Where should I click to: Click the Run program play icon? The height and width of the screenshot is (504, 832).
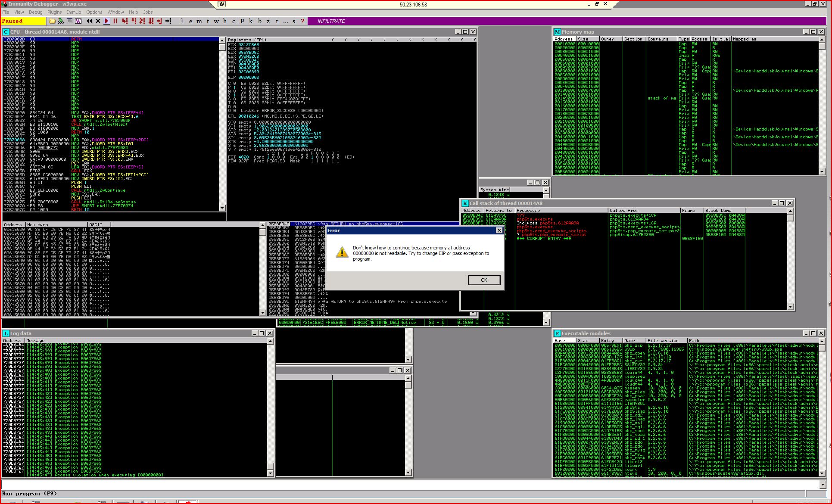[107, 21]
